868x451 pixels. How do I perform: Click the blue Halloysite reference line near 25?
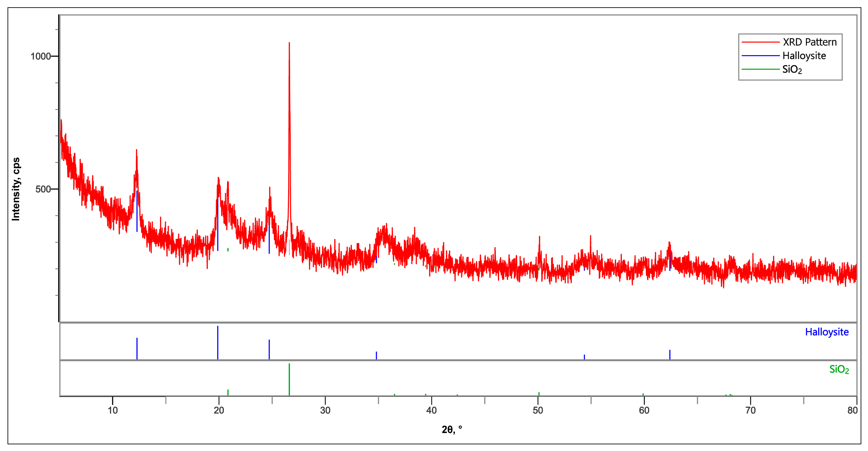(x=269, y=350)
